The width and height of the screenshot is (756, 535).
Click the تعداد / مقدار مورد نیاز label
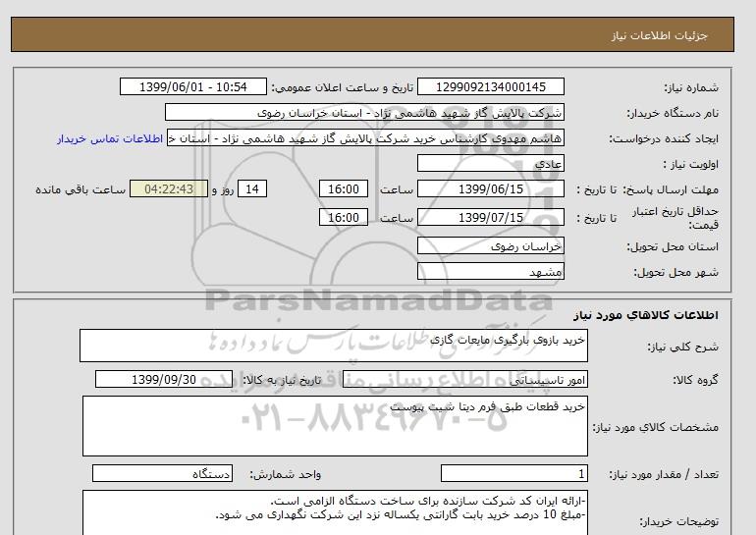(x=664, y=475)
